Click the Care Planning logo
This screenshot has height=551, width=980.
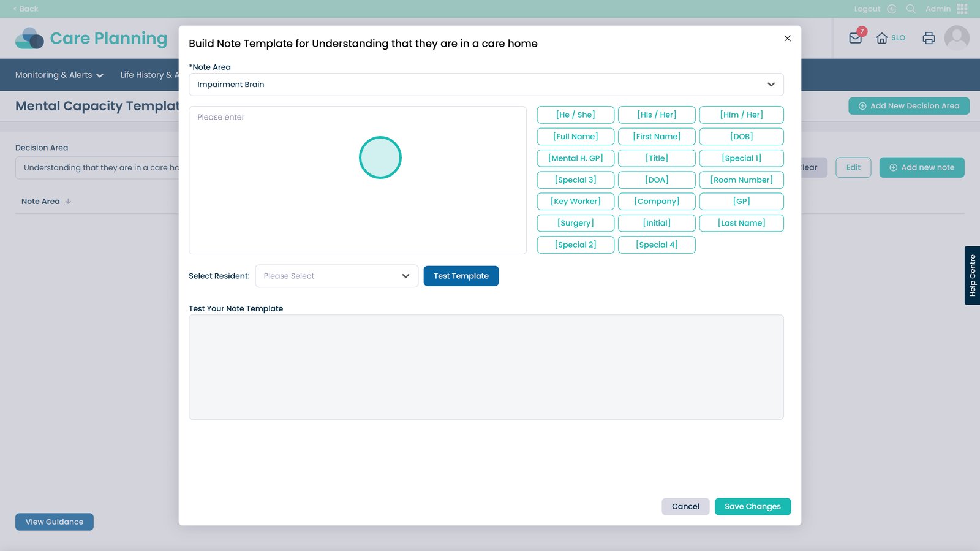click(91, 38)
